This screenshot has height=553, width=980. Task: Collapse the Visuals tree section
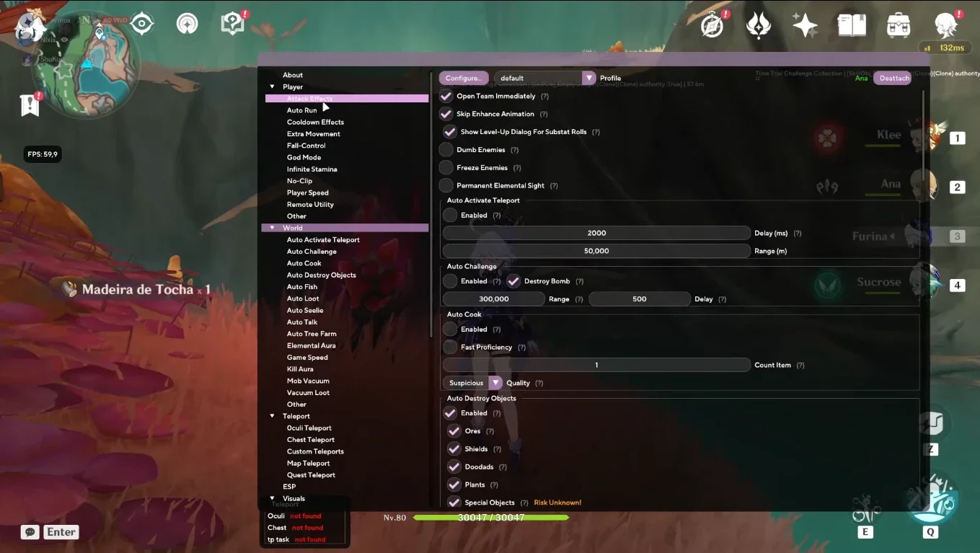pyautogui.click(x=272, y=498)
